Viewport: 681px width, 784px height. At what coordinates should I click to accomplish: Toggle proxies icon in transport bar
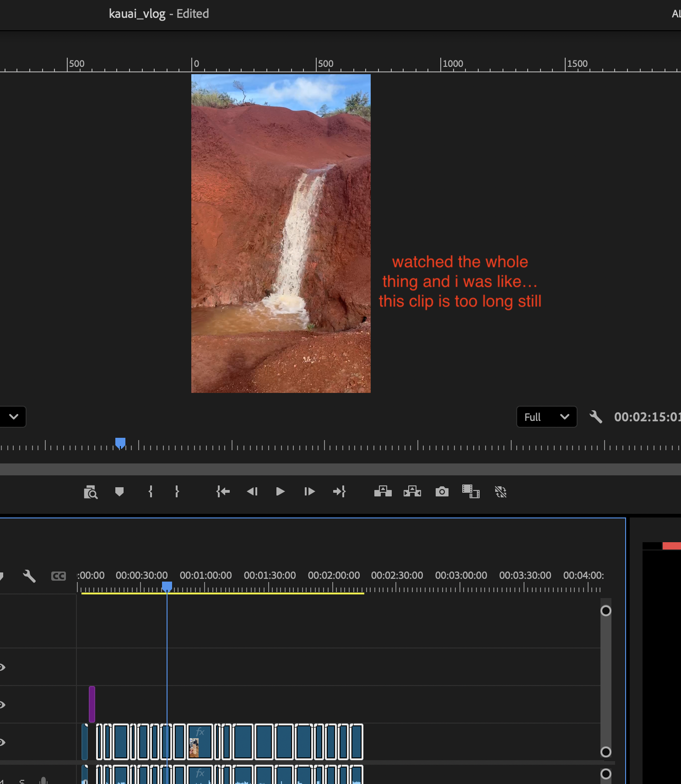tap(501, 492)
